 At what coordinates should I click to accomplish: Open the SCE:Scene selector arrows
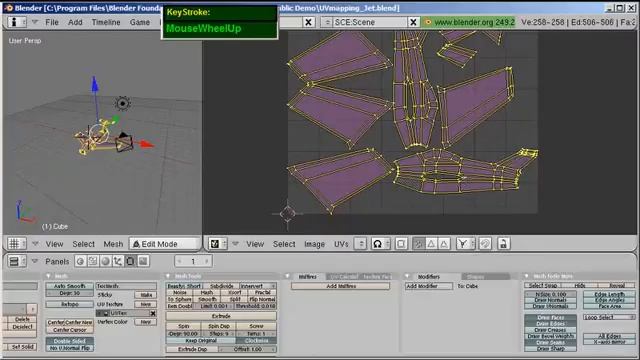click(327, 22)
